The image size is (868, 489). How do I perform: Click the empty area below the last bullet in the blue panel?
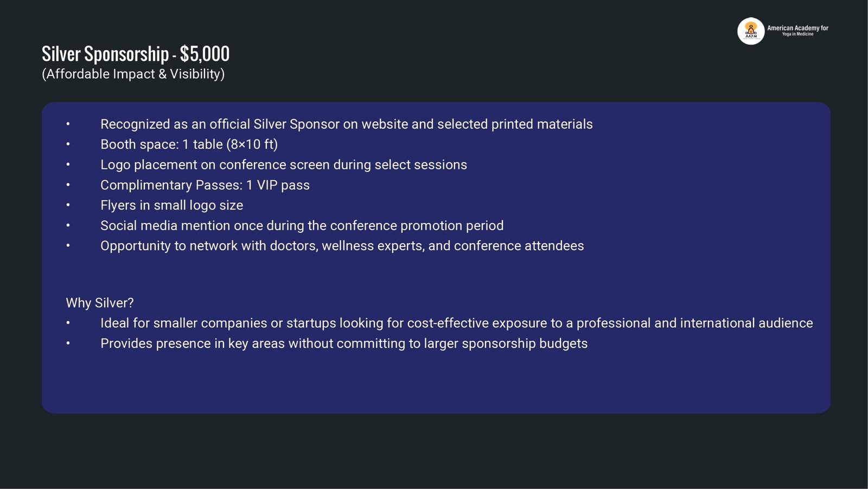[x=434, y=383]
